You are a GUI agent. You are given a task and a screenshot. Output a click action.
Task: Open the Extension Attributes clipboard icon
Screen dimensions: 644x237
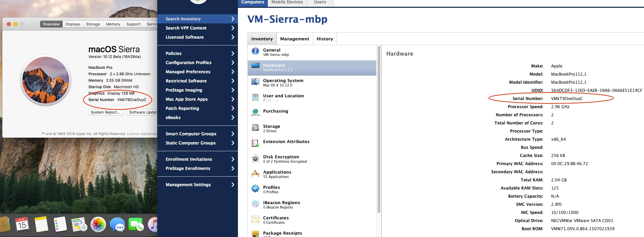coord(255,143)
